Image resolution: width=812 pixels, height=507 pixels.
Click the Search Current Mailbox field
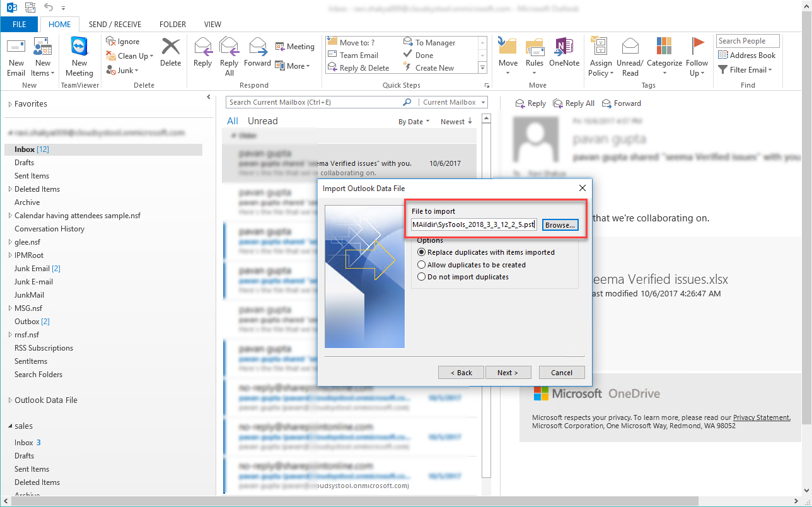point(313,102)
